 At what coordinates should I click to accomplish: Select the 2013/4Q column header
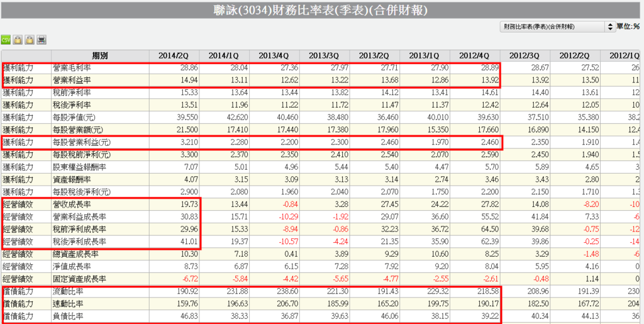tap(274, 55)
